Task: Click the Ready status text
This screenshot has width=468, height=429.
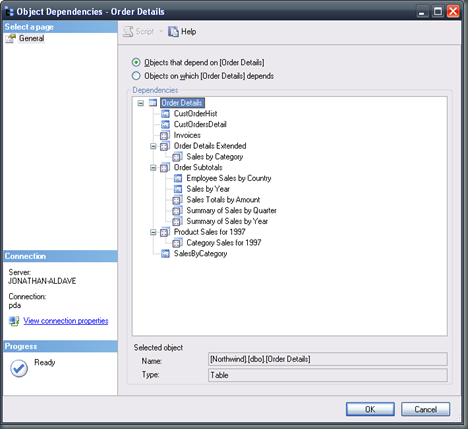Action: click(45, 362)
